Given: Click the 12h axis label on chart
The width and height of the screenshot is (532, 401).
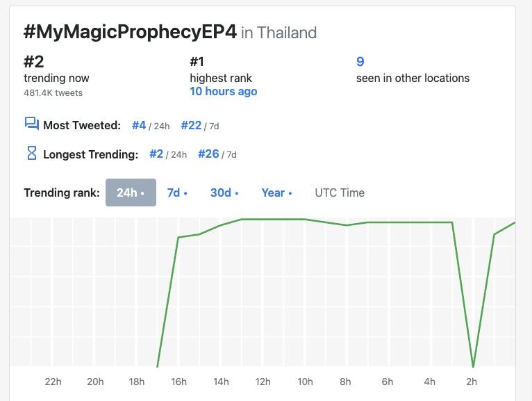Looking at the screenshot, I should pyautogui.click(x=263, y=382).
